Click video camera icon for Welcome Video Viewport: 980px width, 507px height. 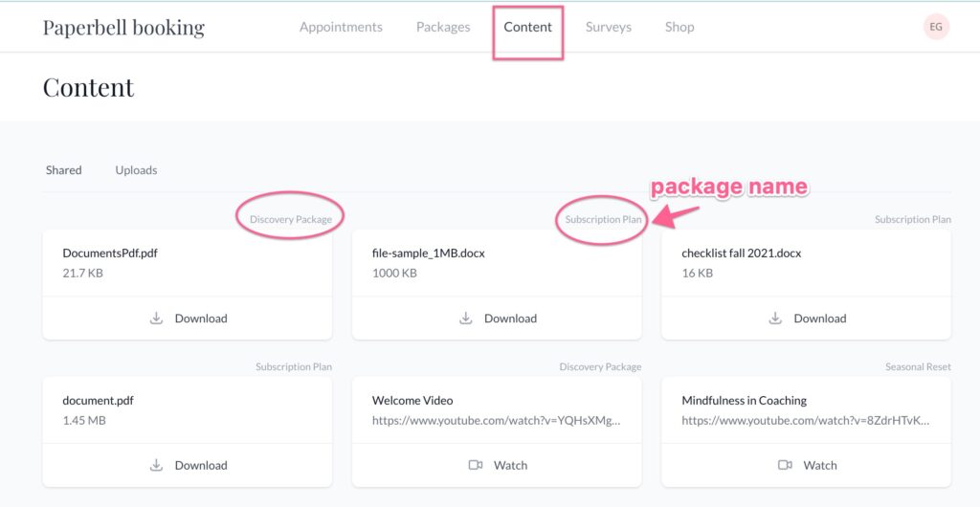[476, 466]
